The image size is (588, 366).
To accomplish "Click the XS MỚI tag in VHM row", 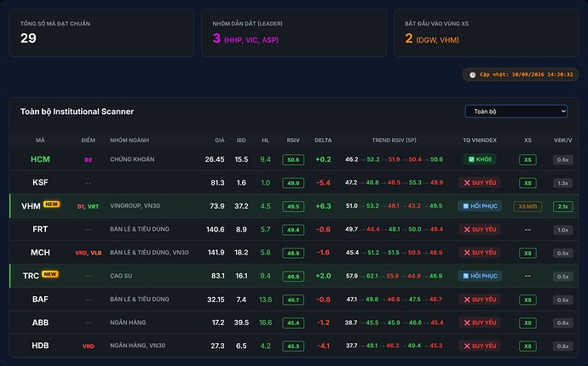I will (527, 206).
